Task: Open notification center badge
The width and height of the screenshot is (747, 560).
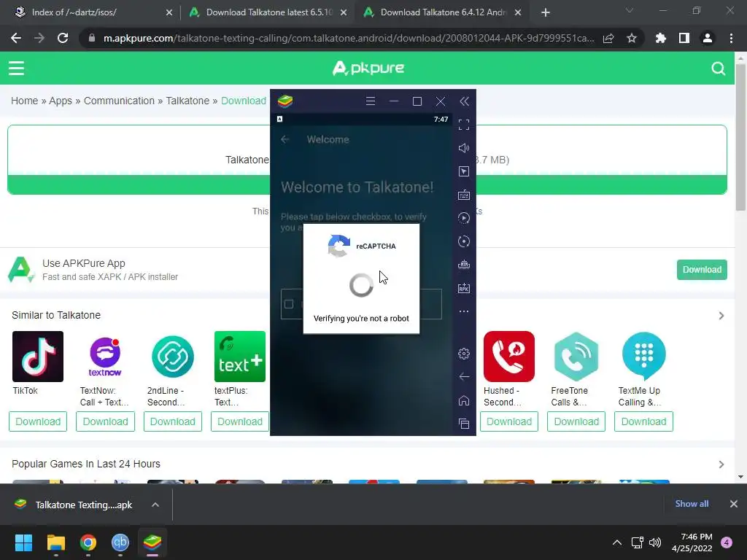Action: pyautogui.click(x=727, y=542)
